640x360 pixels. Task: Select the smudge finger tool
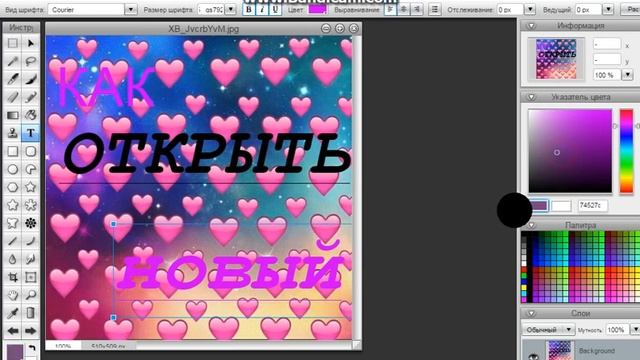(31, 259)
